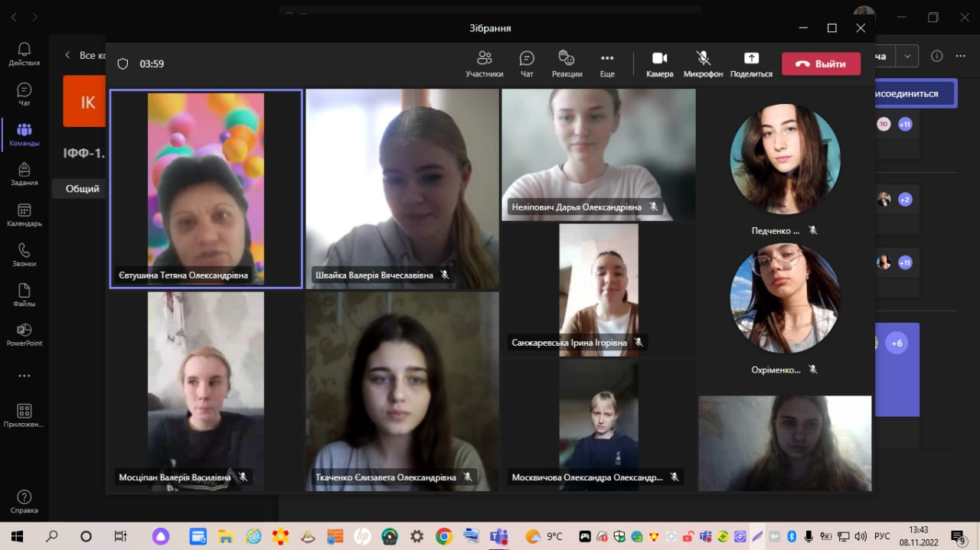Viewport: 980px width, 550px height.
Task: Open Действия activity feed in sidebar
Action: [24, 54]
